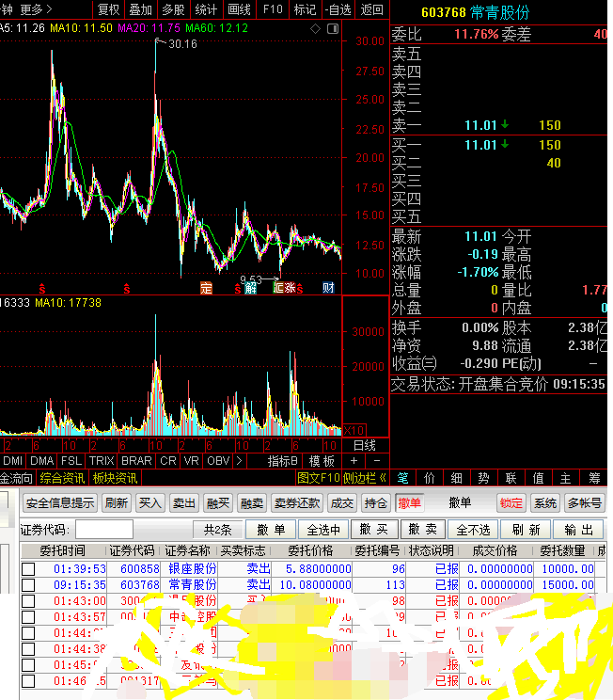Click the red 卖一 price 11.01 down arrow
The width and height of the screenshot is (613, 700).
pyautogui.click(x=505, y=125)
